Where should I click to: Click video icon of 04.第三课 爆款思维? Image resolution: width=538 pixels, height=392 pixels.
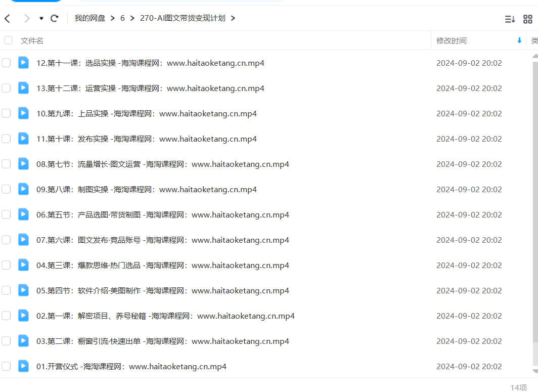pos(23,265)
